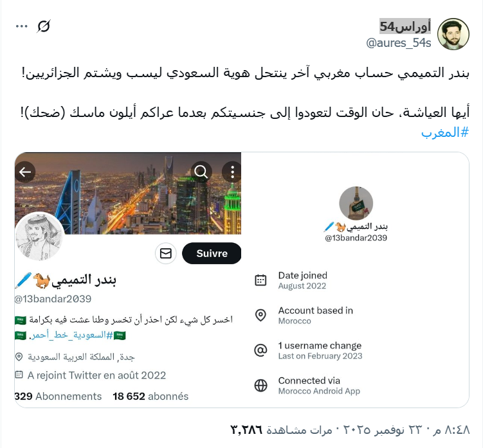Click the #السعودية_خط_أحمر hashtag
This screenshot has height=448, width=483.
click(x=71, y=335)
